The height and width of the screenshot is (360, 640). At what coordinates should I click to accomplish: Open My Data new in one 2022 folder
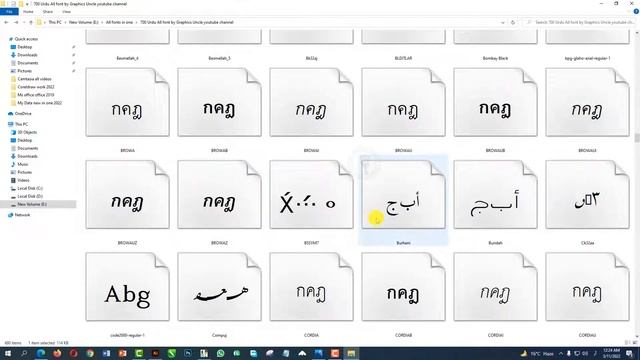[39, 103]
